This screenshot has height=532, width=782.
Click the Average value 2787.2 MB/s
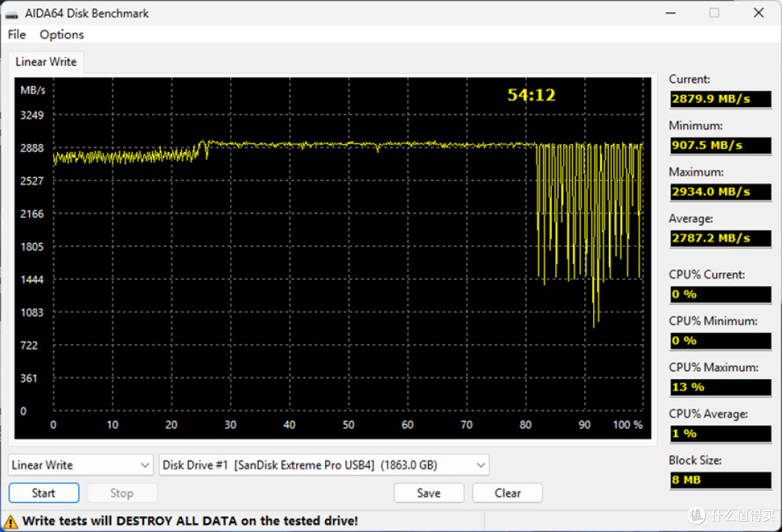click(720, 238)
